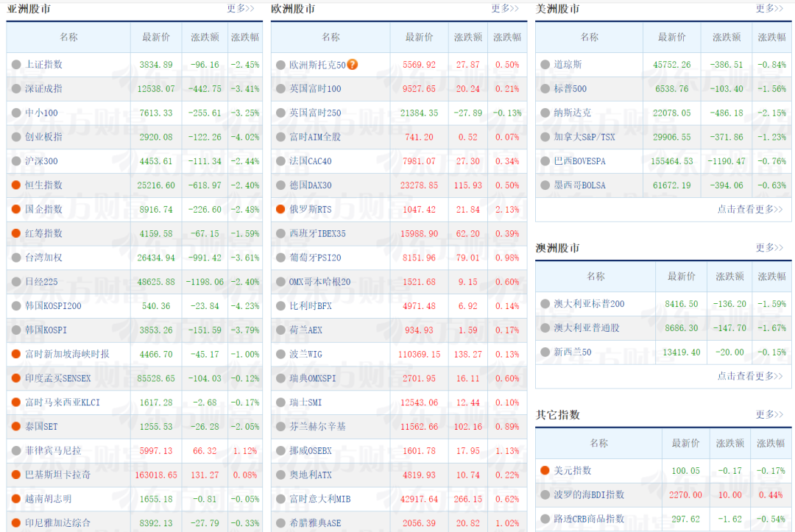The height and width of the screenshot is (532, 795).
Task: Click 涨跌幅 column header in 亚洲股市 table
Action: (x=245, y=38)
